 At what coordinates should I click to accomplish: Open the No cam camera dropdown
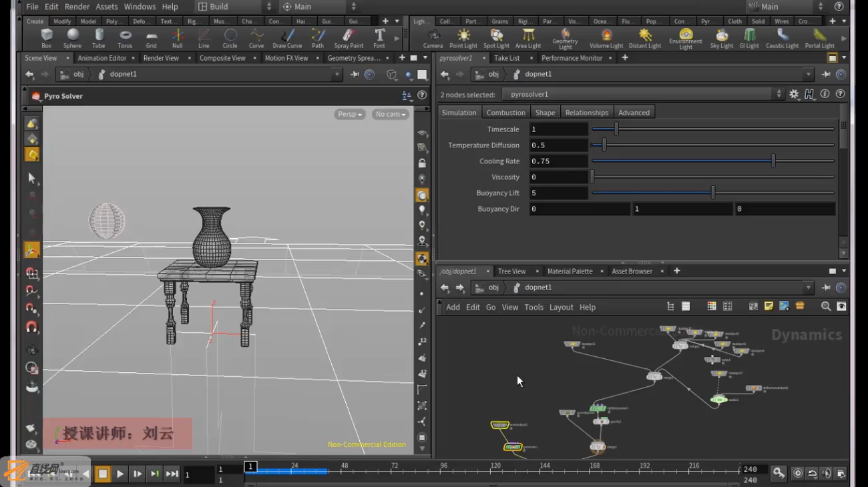coord(391,114)
